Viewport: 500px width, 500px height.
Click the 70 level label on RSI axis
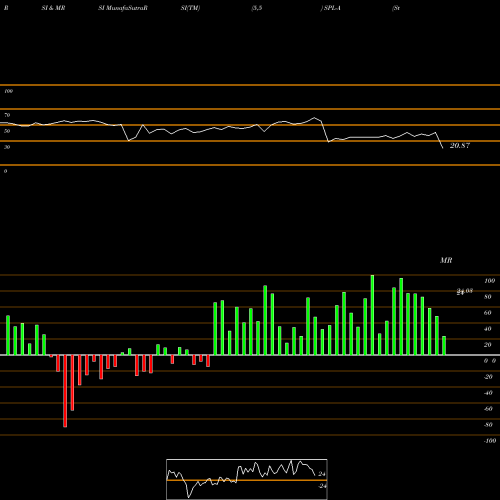click(x=7, y=115)
